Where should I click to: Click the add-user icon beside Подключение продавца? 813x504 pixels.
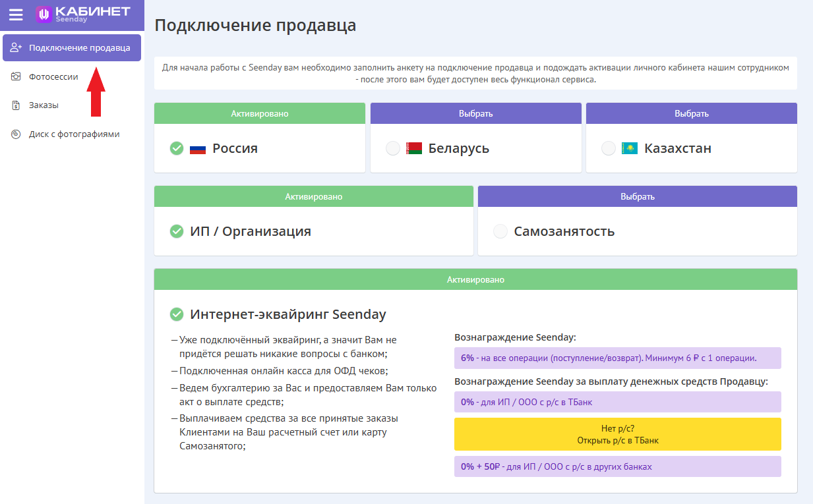point(16,47)
